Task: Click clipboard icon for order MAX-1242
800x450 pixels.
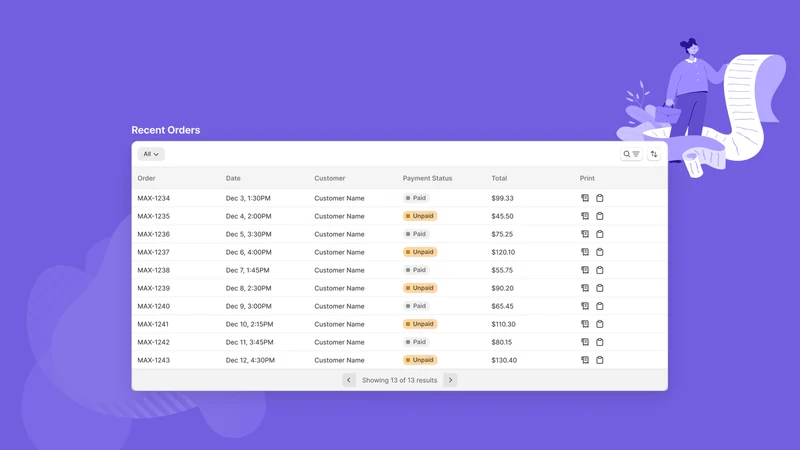Action: (x=600, y=342)
